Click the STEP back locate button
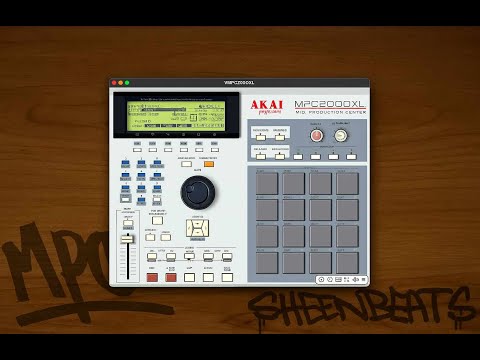This screenshot has height=360, width=480. (152, 256)
